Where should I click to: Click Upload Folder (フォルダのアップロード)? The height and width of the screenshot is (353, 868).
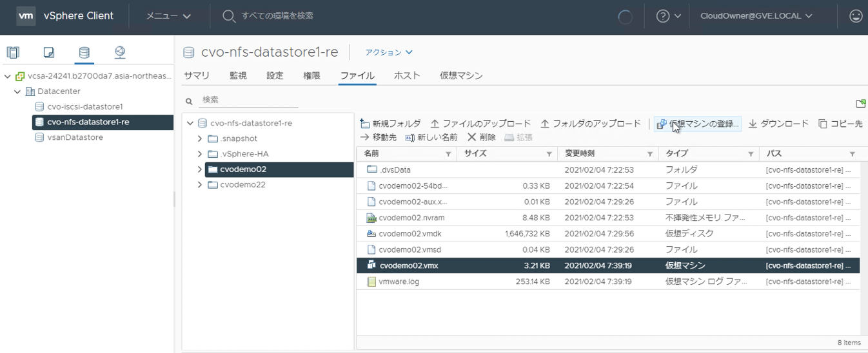click(591, 124)
